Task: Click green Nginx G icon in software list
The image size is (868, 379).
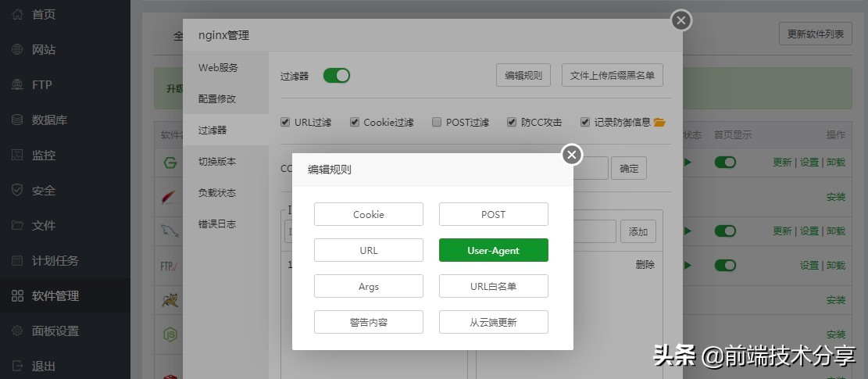Action: 170,163
